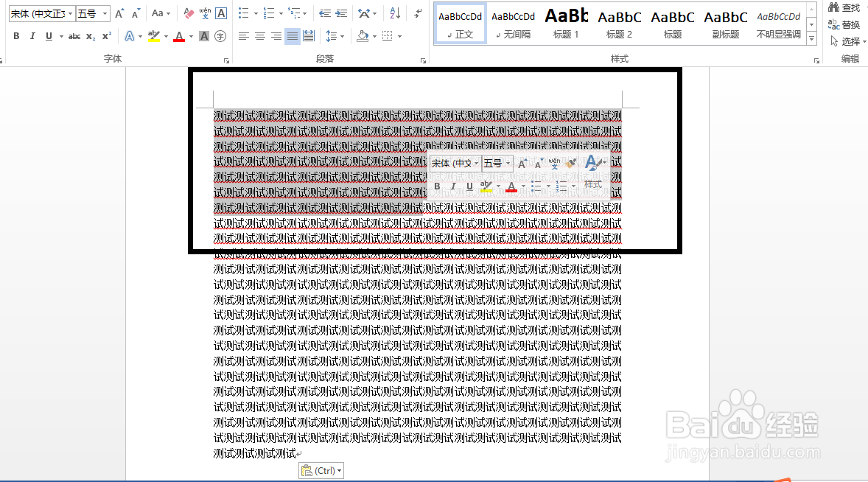Align text right in ribbon
The width and height of the screenshot is (868, 482).
[276, 37]
